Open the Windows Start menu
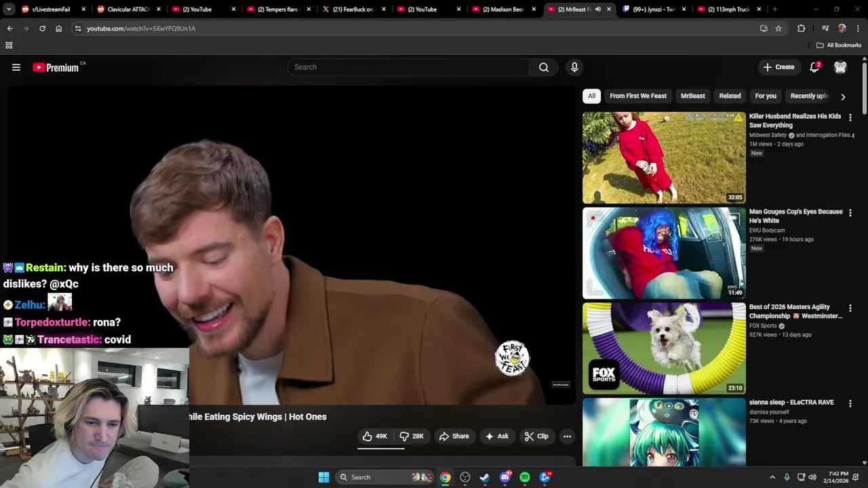 tap(323, 477)
